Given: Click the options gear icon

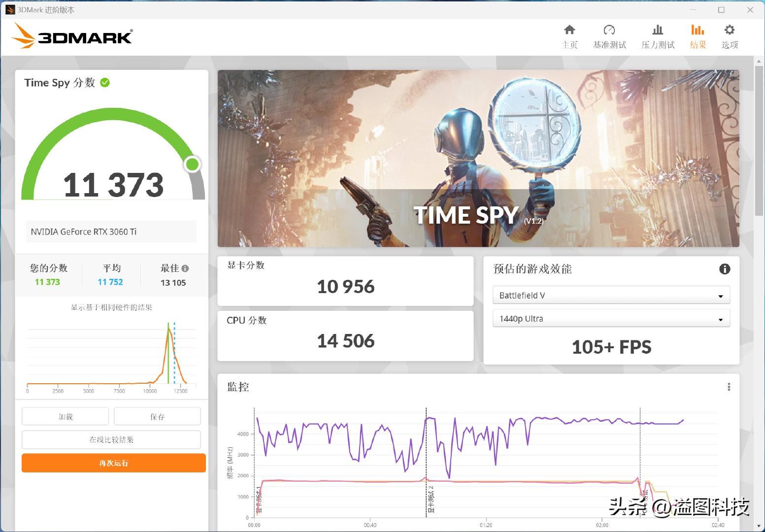Looking at the screenshot, I should tap(730, 30).
